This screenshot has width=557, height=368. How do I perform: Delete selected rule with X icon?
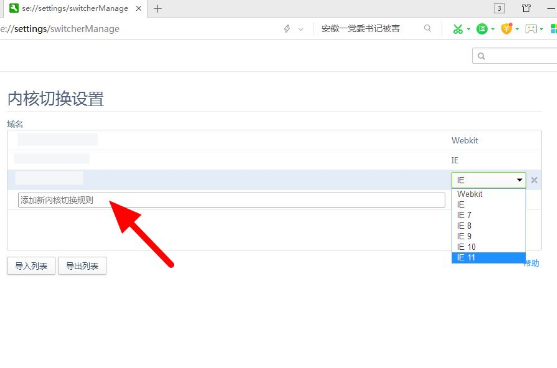point(534,180)
